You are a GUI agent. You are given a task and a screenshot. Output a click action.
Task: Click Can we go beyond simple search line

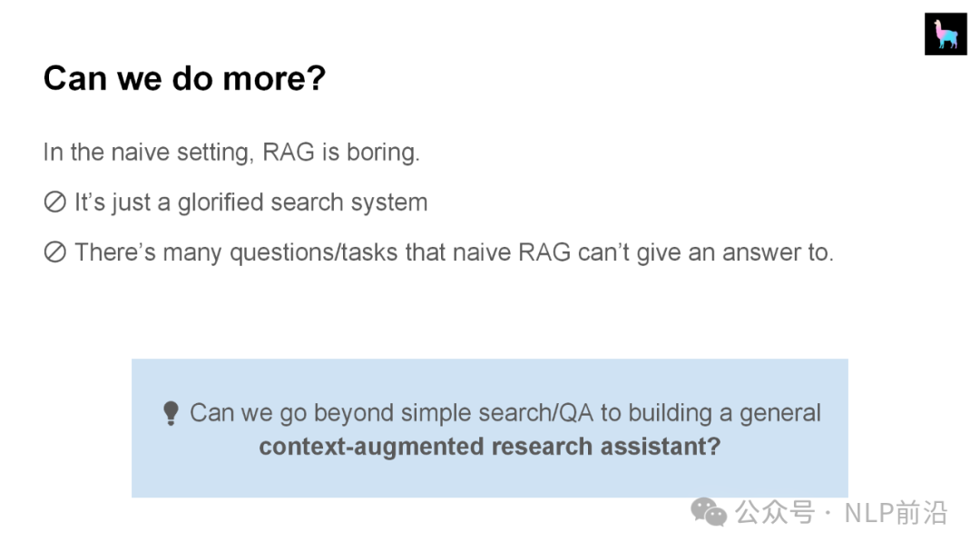coord(505,413)
